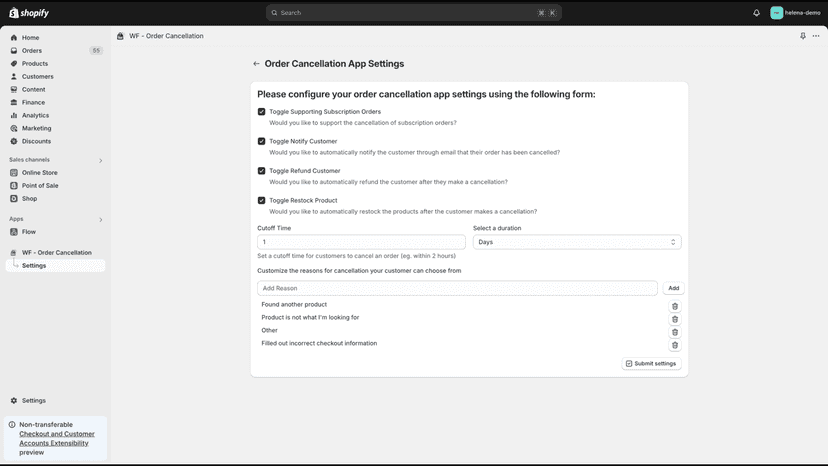The image size is (828, 466).
Task: Click the Home house icon
Action: coord(14,38)
